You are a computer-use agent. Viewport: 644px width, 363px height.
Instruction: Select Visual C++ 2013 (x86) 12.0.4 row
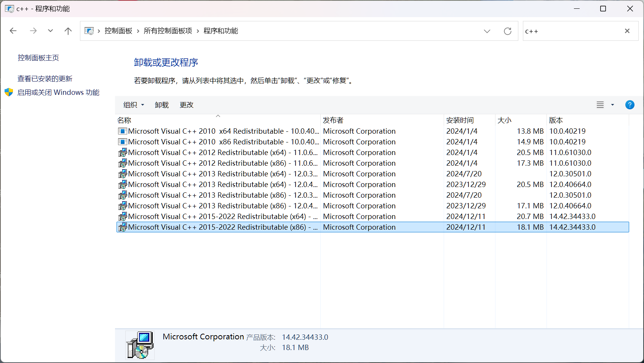pos(372,206)
